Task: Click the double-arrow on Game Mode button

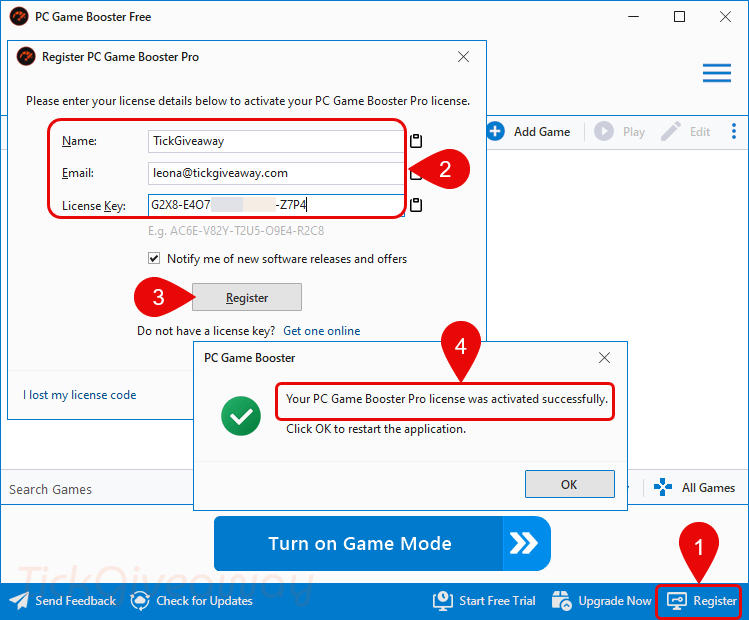Action: coord(524,544)
